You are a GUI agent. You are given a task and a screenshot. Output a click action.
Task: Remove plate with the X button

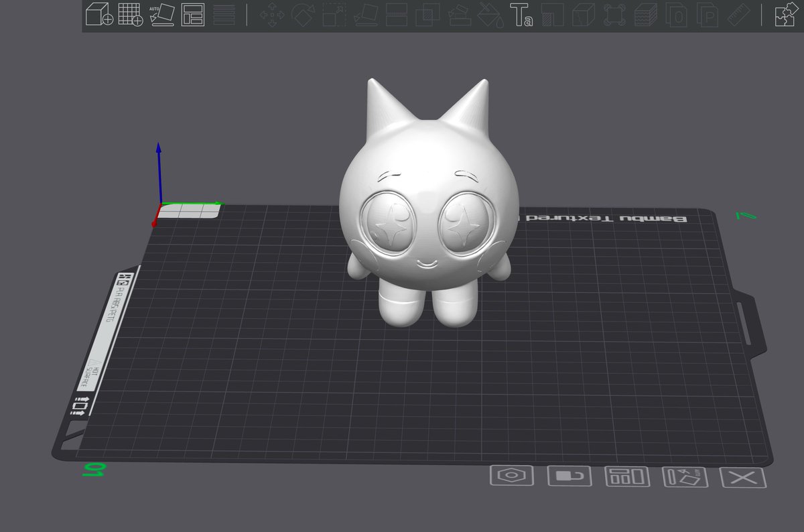(x=742, y=478)
